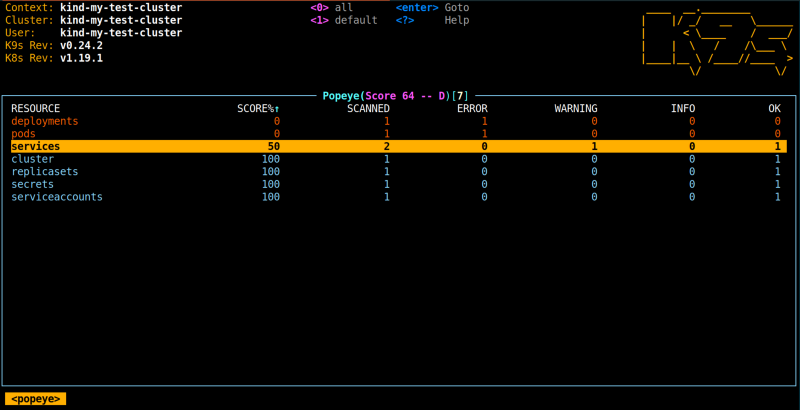Click the <popeye> breadcrumb at bottom
This screenshot has width=800, height=410.
tap(36, 399)
